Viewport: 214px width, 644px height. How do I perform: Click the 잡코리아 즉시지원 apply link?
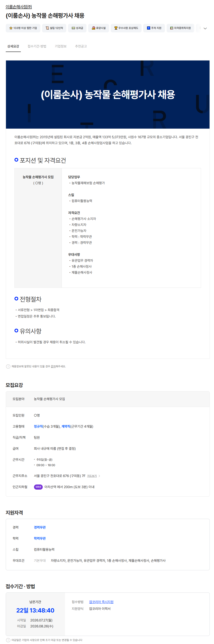(101, 602)
